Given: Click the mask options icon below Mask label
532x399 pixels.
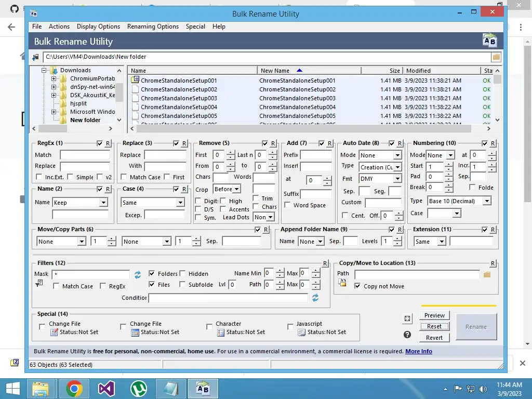Looking at the screenshot, I should pos(39,283).
